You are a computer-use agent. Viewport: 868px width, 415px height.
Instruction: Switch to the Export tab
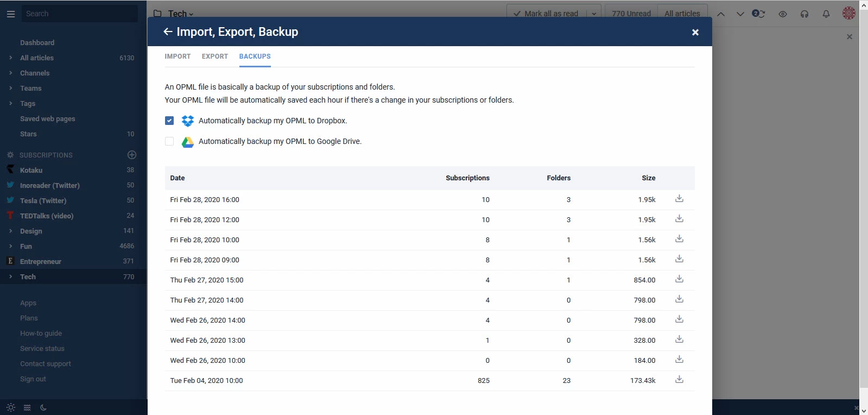pos(214,56)
